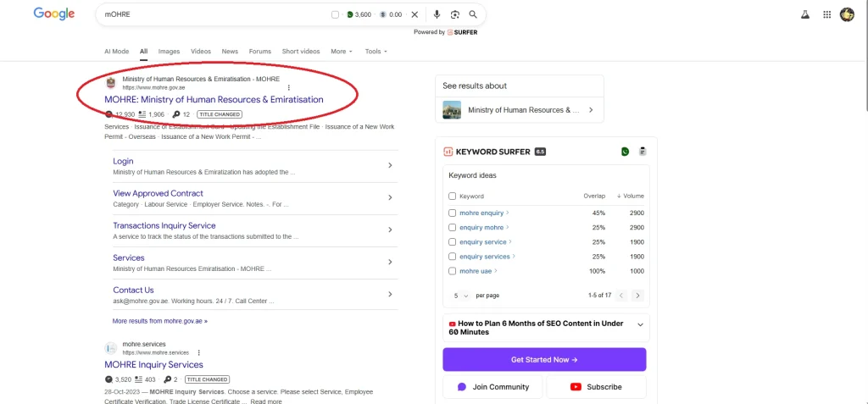Open MOHRE: Ministry of Human Resources result
Image resolution: width=868 pixels, height=404 pixels.
(x=214, y=100)
